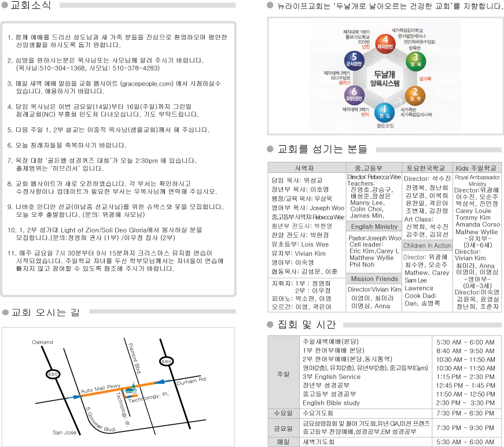Click the S.Grimmer Blvd. street label
Screen dimensions: 504x447
point(100,420)
